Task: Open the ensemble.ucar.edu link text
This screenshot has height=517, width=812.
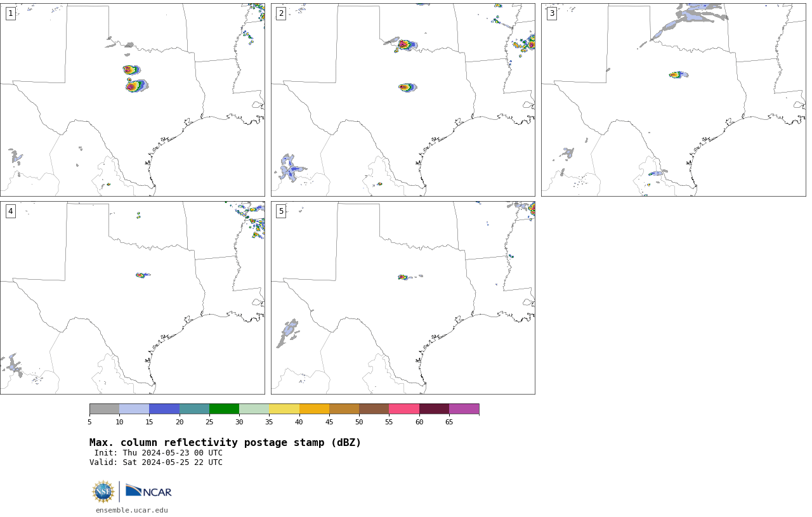Action: 132,510
